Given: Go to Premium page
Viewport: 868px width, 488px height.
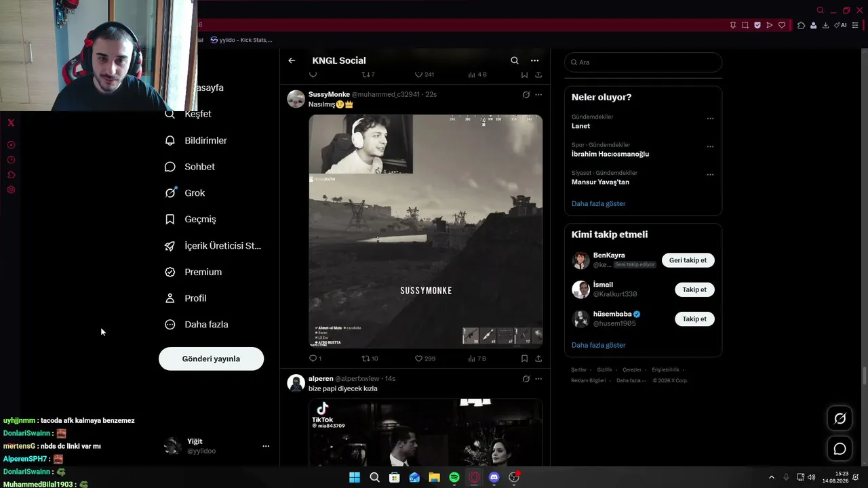Looking at the screenshot, I should point(193,272).
